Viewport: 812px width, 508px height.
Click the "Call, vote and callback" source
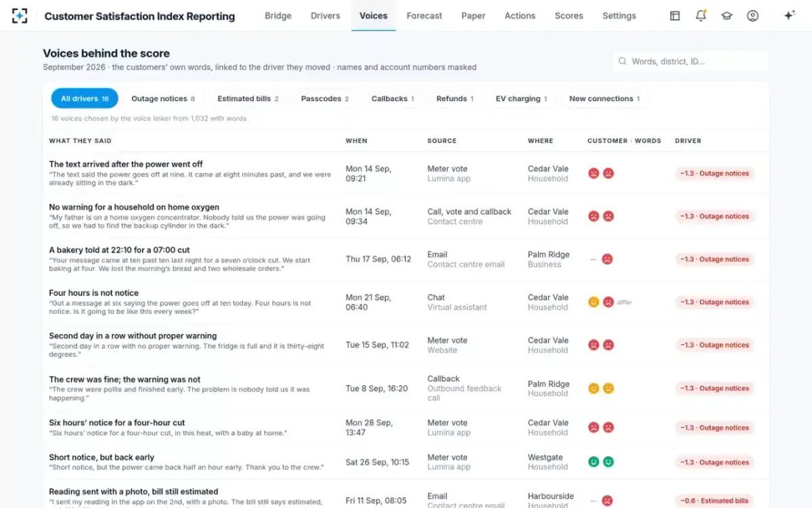coord(469,211)
